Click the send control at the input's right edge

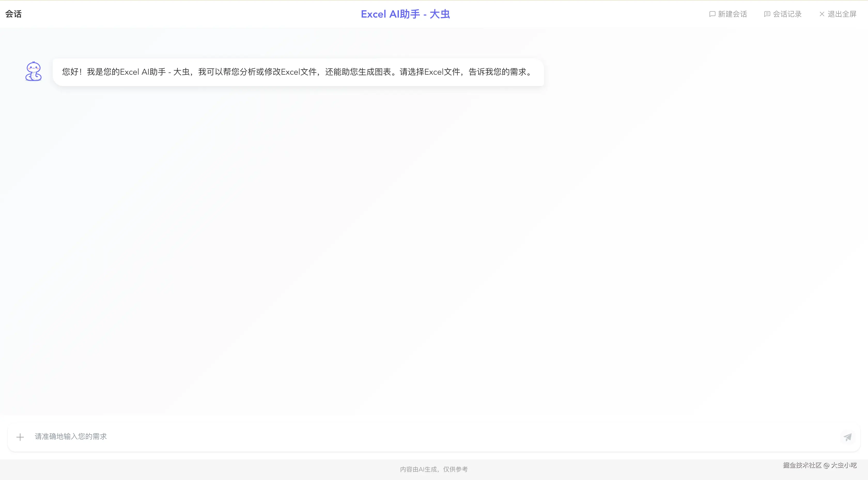(848, 437)
